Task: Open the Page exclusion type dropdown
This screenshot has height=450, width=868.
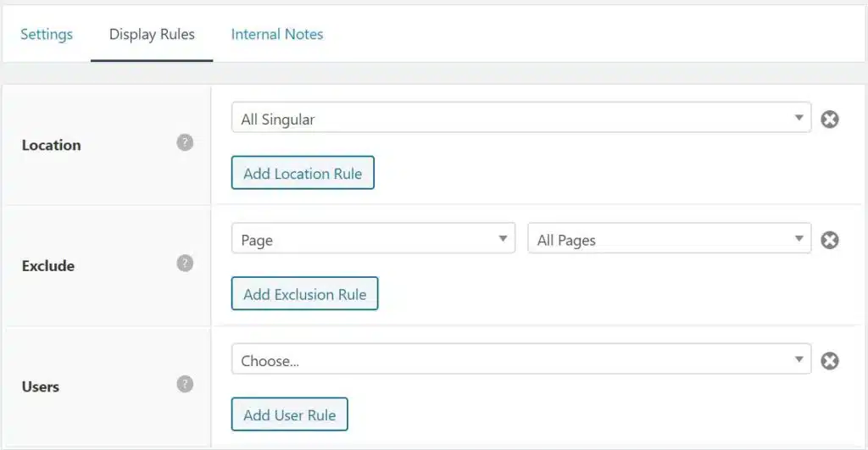Action: (374, 238)
